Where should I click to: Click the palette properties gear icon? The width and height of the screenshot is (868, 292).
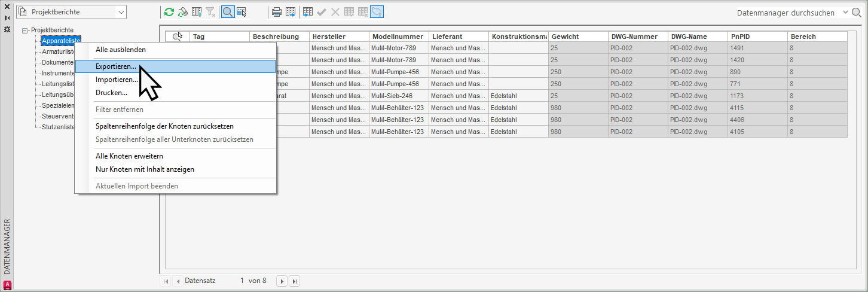[x=7, y=29]
